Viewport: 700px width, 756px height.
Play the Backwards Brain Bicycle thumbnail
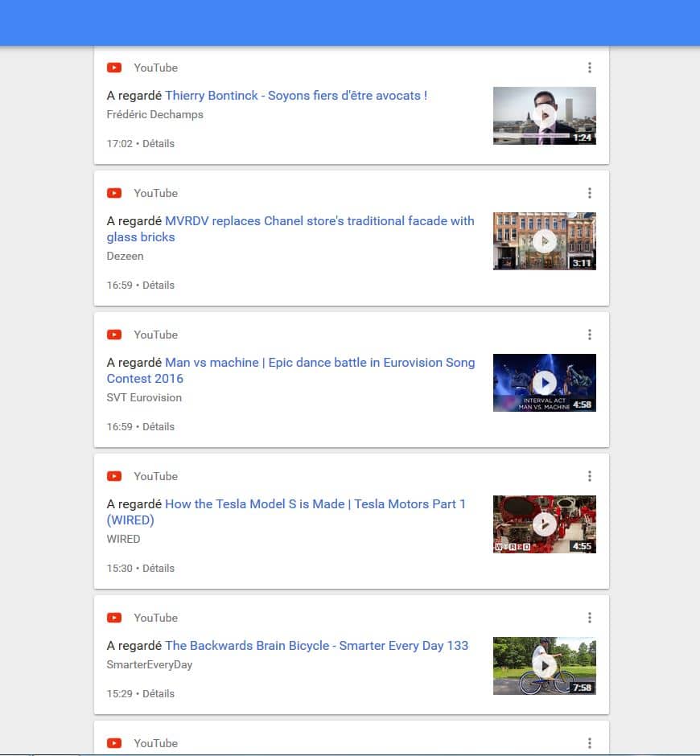click(544, 666)
